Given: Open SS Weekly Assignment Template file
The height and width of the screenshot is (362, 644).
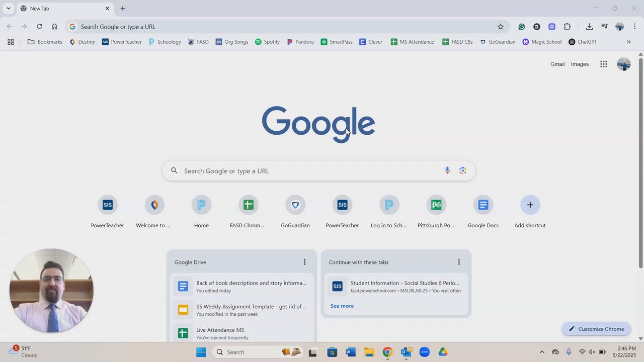Looking at the screenshot, I should click(x=242, y=310).
